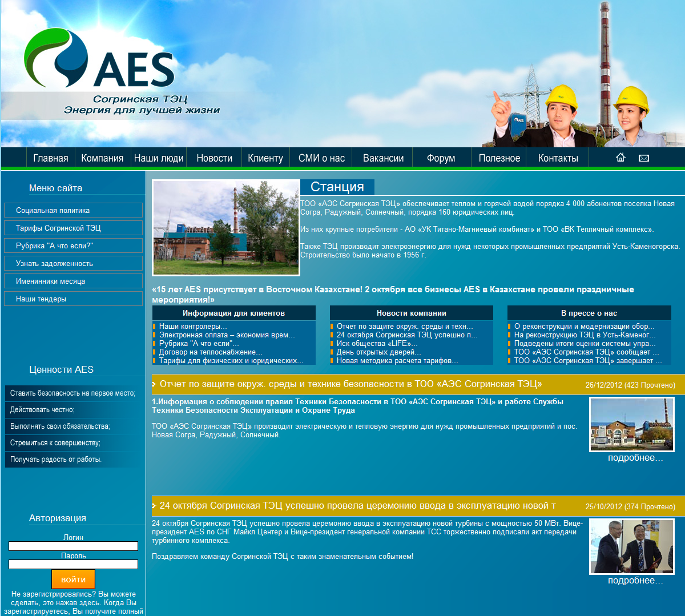Click the Логин input field

pyautogui.click(x=73, y=546)
